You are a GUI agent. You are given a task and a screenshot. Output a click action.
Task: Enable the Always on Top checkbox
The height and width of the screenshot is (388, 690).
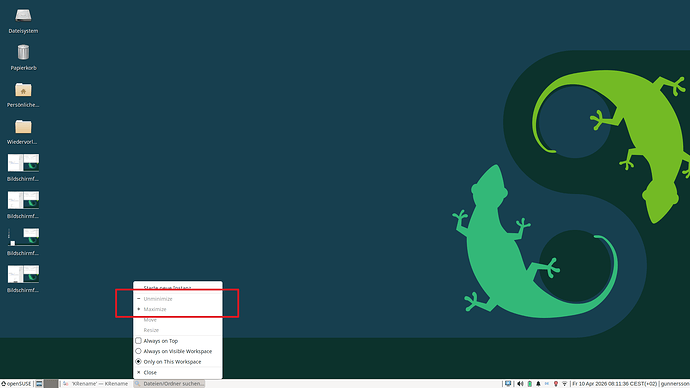138,340
